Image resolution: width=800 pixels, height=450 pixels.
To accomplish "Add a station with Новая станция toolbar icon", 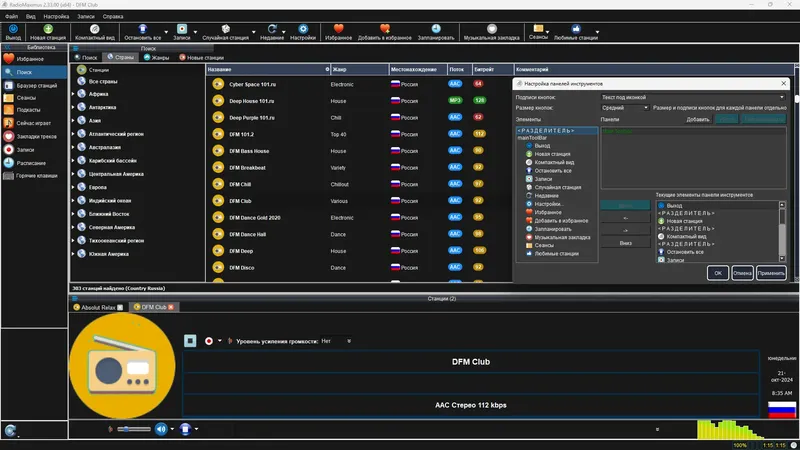I will pos(48,29).
